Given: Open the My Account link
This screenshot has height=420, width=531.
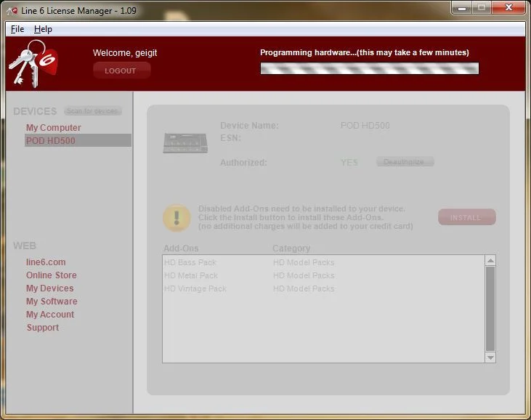Looking at the screenshot, I should (x=50, y=315).
